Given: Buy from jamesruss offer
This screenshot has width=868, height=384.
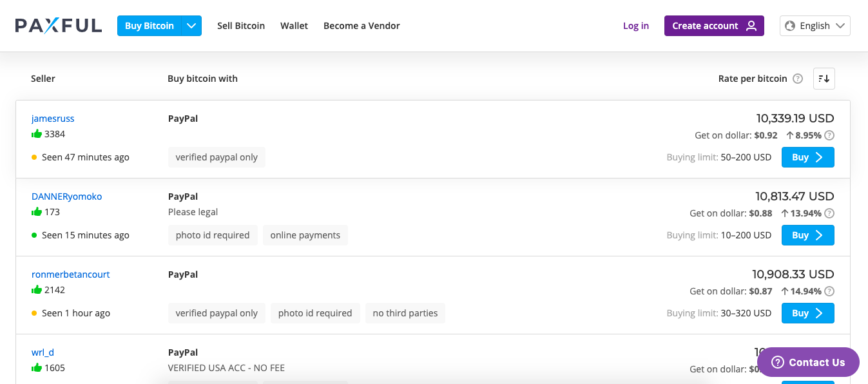Looking at the screenshot, I should 808,157.
